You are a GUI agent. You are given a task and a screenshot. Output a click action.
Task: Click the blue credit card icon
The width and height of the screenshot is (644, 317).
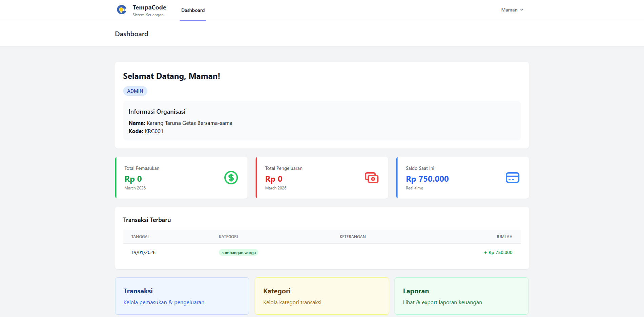512,178
